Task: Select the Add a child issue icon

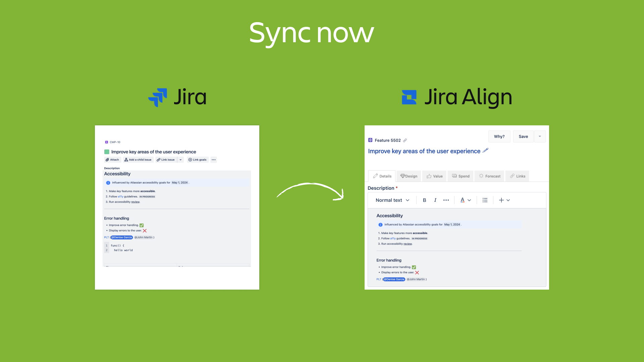Action: tap(126, 160)
